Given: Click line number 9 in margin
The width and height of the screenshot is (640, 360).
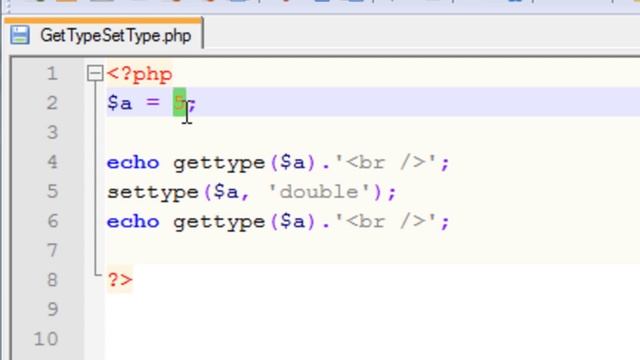Looking at the screenshot, I should pyautogui.click(x=52, y=309).
